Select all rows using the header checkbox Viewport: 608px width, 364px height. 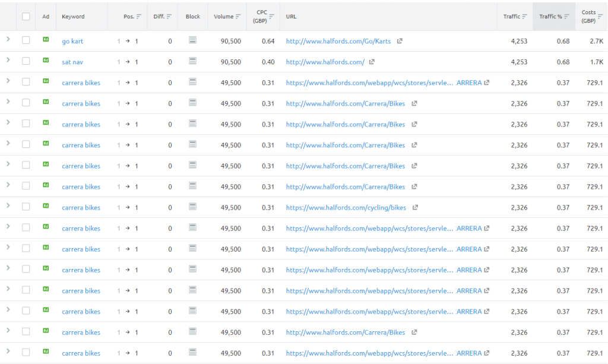25,17
